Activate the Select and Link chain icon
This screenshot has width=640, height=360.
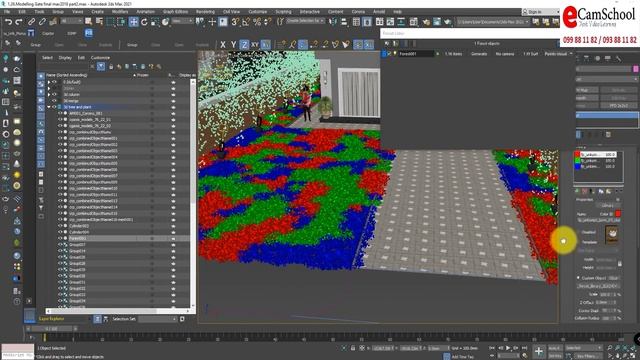click(x=31, y=22)
